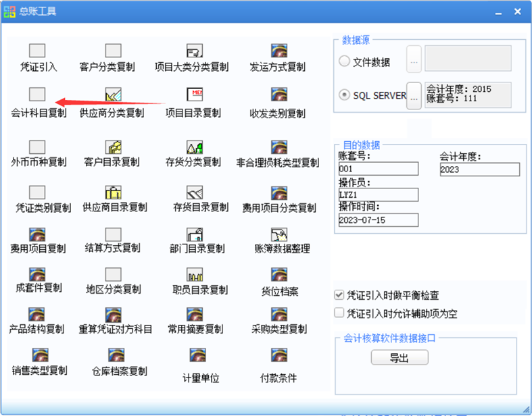Launch 结算方式复制 icon
Screen dimensions: 532x416
click(113, 234)
